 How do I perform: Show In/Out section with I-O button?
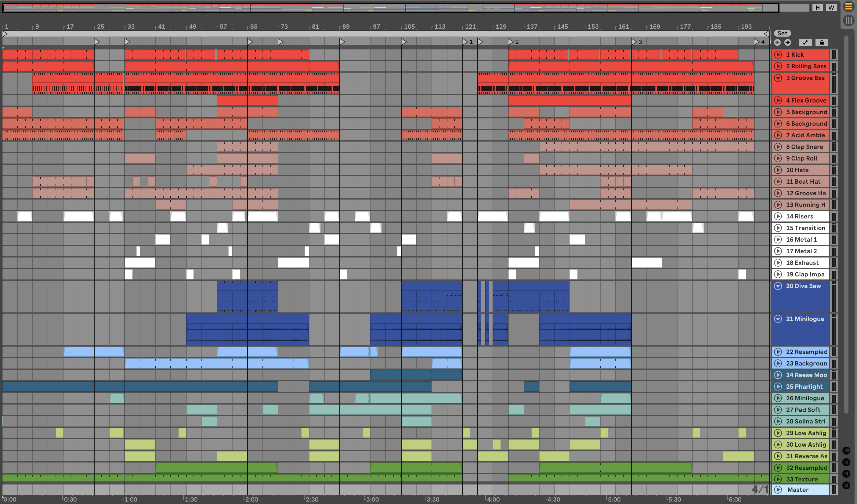pos(846,451)
